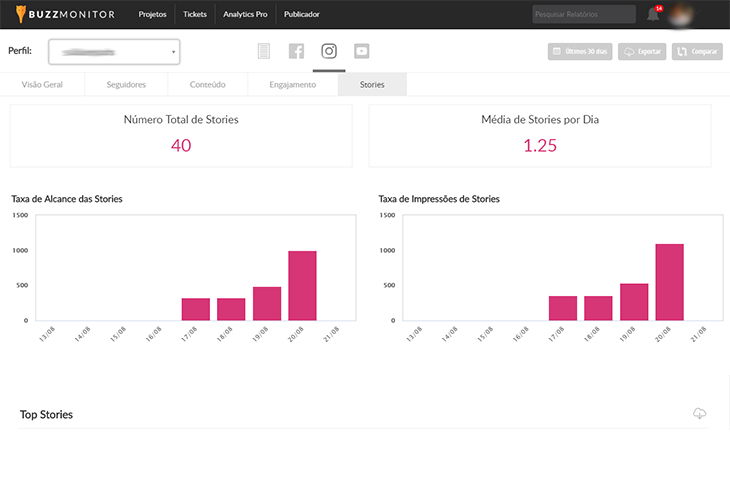
Task: Switch to the Visão Geral tab
Action: pyautogui.click(x=41, y=85)
